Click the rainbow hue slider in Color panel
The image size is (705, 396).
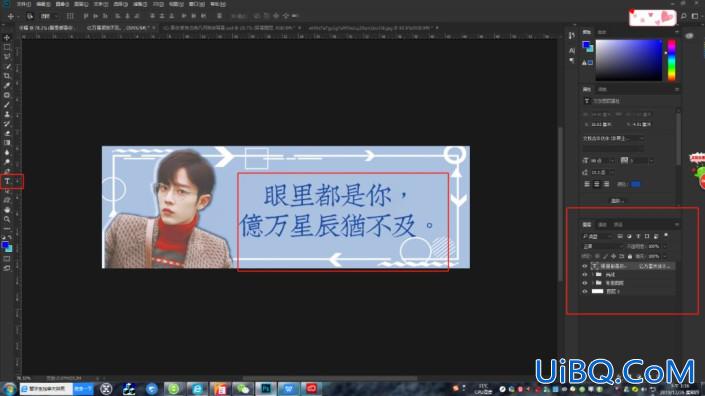[x=671, y=60]
